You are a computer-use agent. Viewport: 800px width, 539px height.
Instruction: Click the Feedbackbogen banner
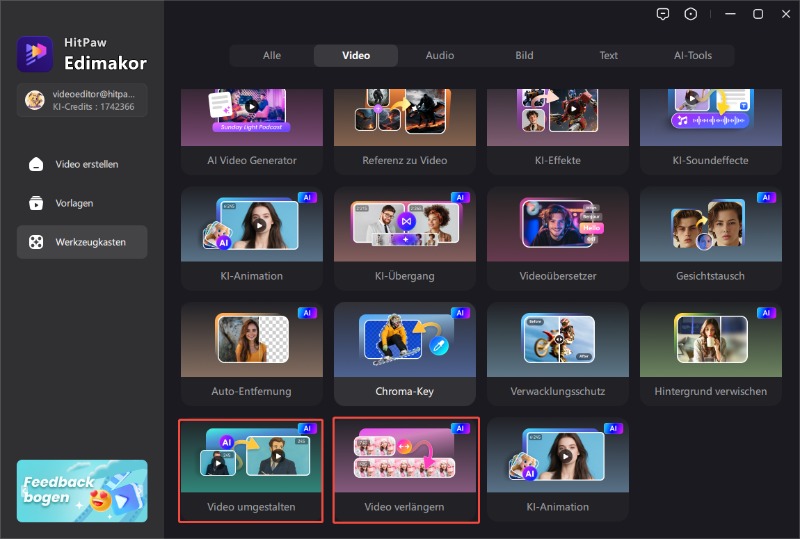pyautogui.click(x=82, y=490)
